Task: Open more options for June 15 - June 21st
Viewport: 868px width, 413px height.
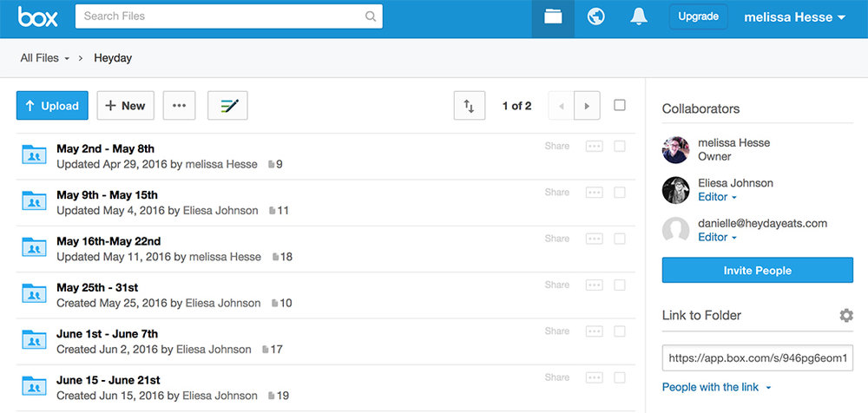Action: pyautogui.click(x=594, y=377)
